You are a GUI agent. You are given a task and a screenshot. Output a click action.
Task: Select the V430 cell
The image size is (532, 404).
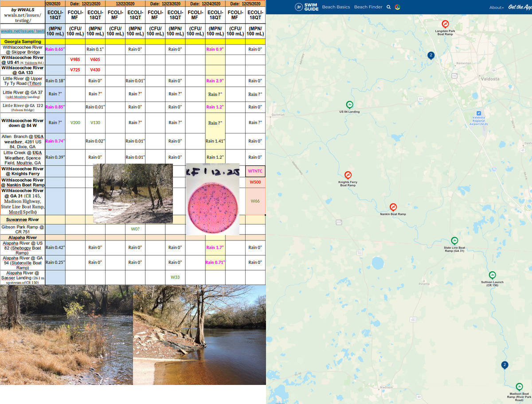95,70
